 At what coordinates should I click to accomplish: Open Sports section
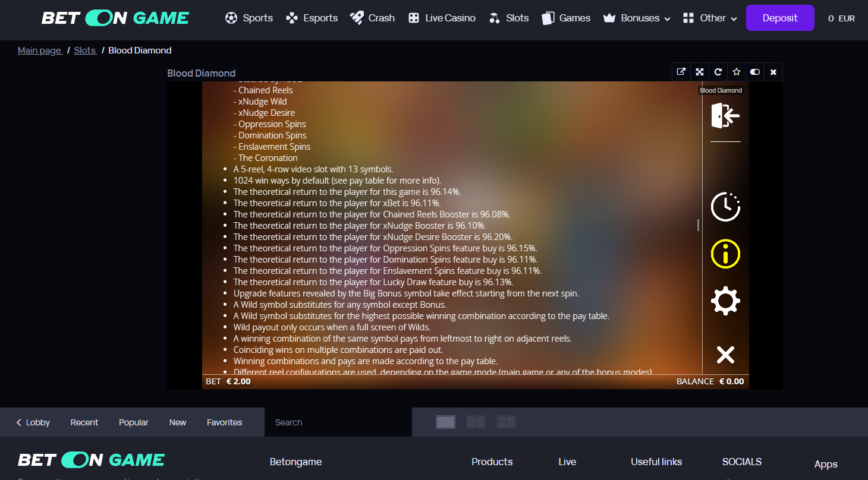[x=249, y=18]
